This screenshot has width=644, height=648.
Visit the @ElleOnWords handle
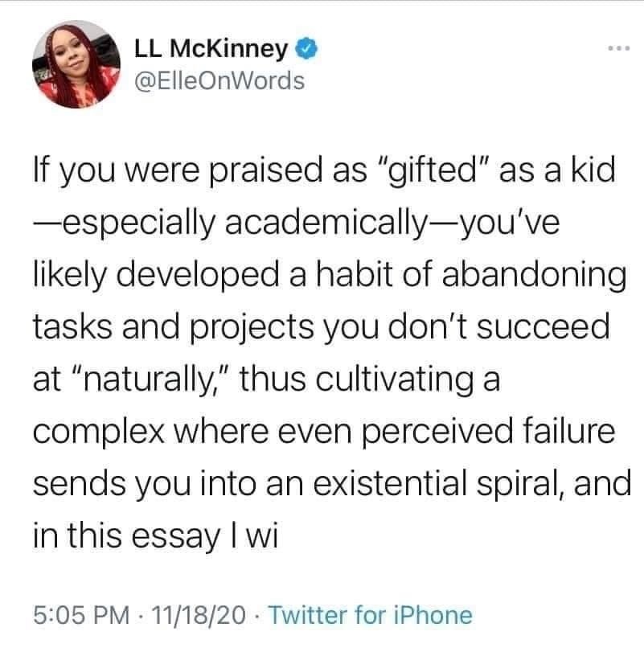click(x=219, y=81)
